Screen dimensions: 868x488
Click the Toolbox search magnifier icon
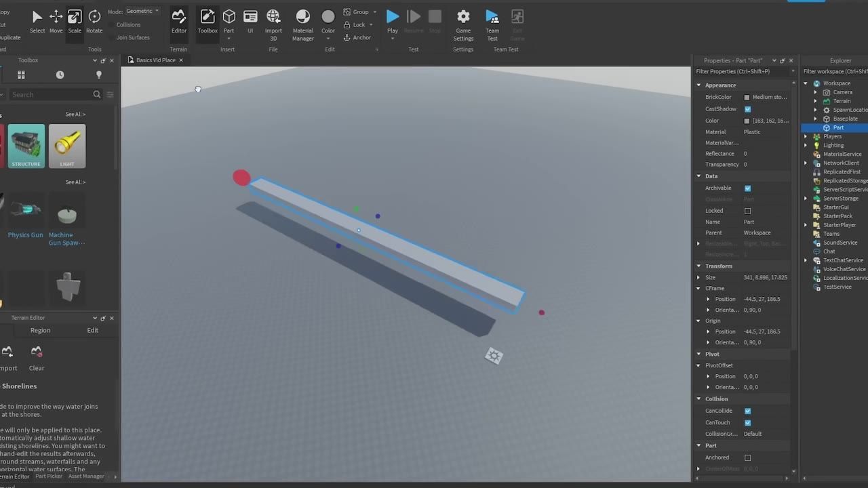click(97, 94)
